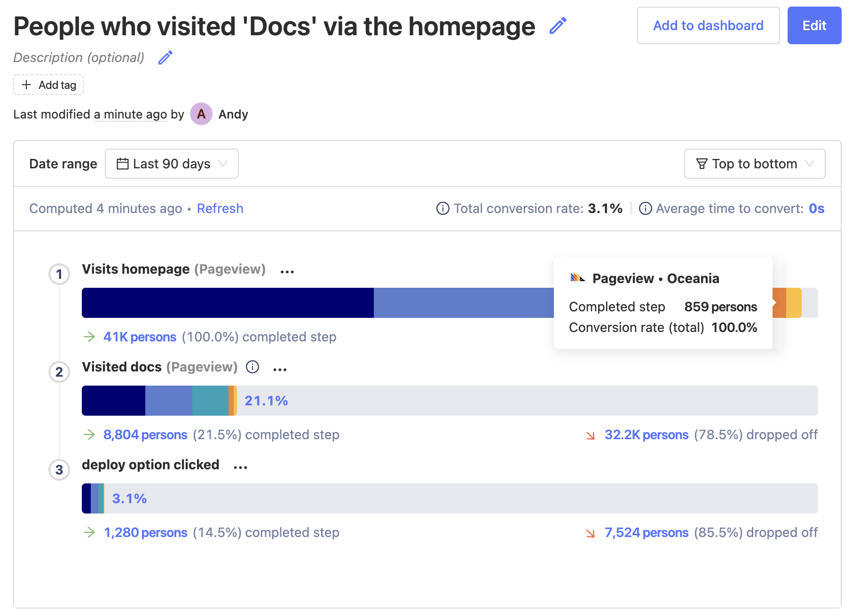Screen dimensions: 852x616
Task: Click the dark navy segment of homepage bar
Action: tap(228, 303)
